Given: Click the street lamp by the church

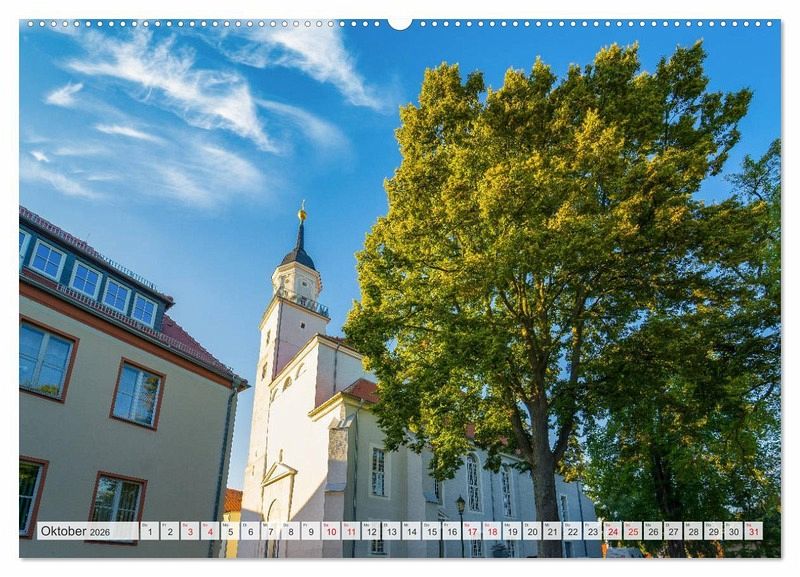Looking at the screenshot, I should click(x=460, y=505).
